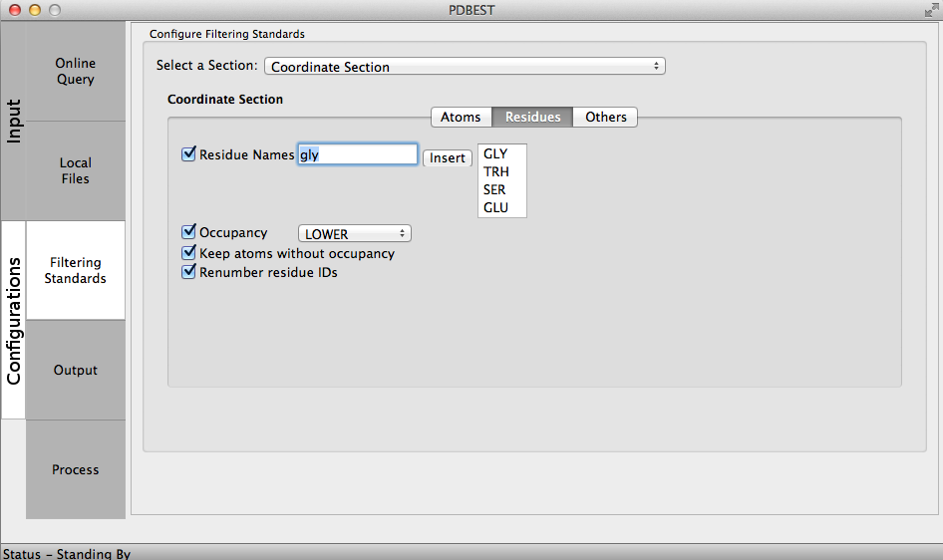The image size is (943, 560).
Task: Select TRH in the residue list
Action: click(496, 172)
